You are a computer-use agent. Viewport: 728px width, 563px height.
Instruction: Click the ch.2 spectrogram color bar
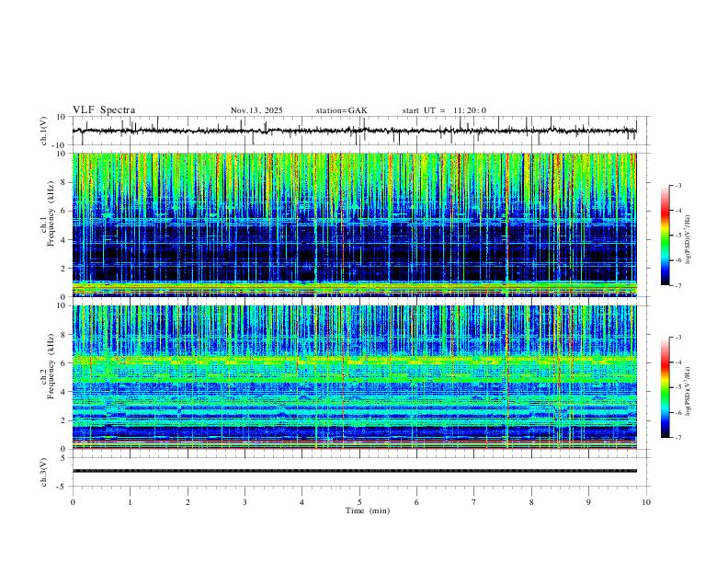pyautogui.click(x=665, y=387)
